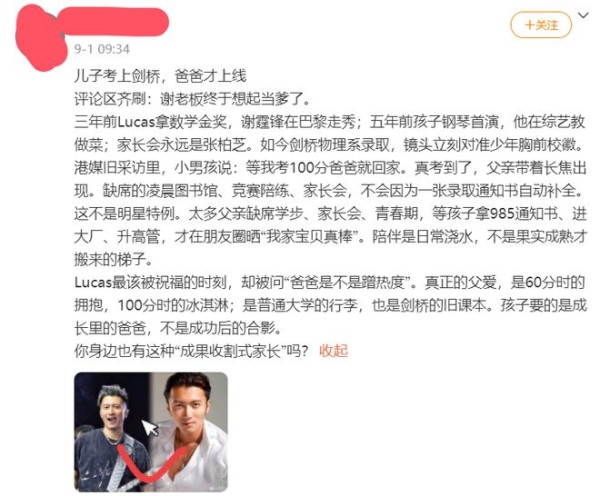Expand the chevron menu beside 关注

click(583, 15)
